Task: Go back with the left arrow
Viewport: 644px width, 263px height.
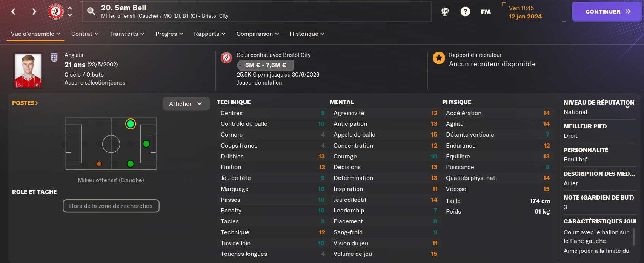Action: pyautogui.click(x=13, y=11)
